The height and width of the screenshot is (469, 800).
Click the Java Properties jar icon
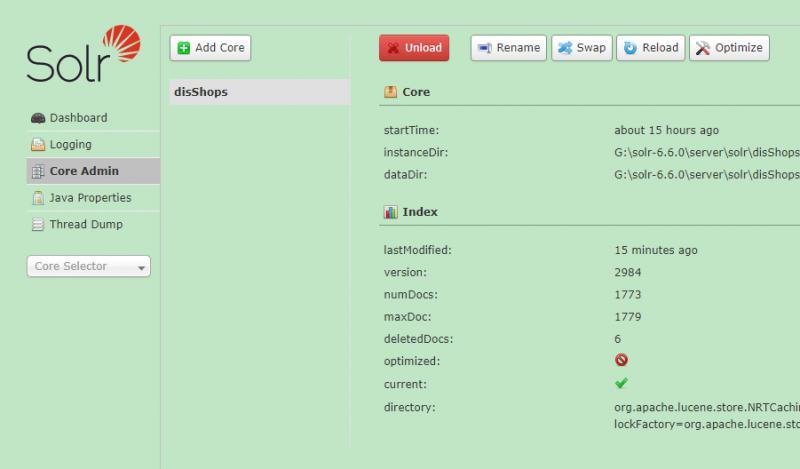coord(38,198)
